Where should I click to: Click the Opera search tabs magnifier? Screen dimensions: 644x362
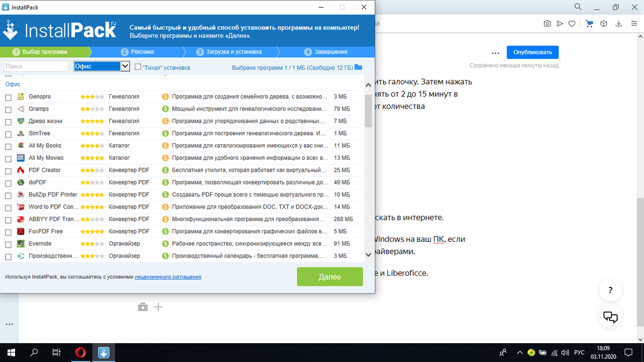(x=578, y=7)
